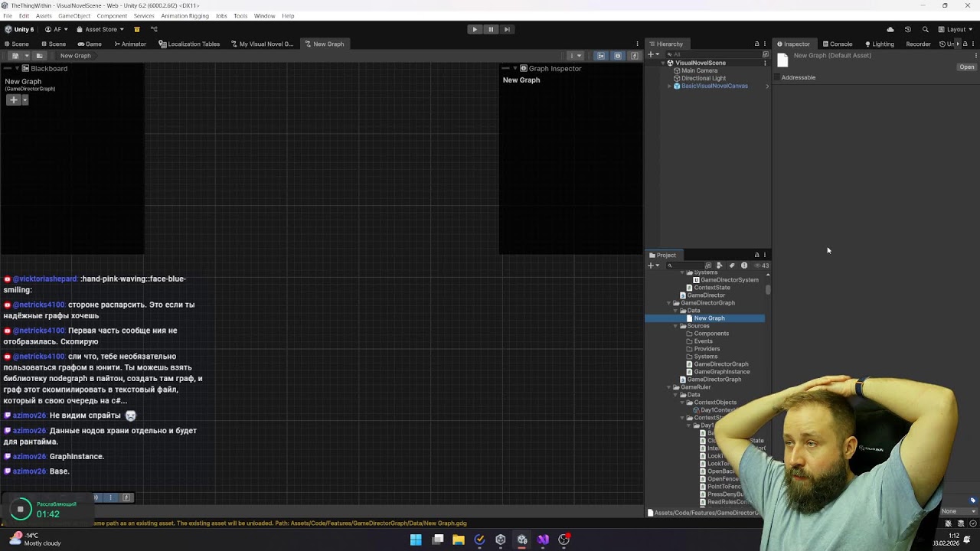Switch to the Game tab
This screenshot has width=980, height=551.
[89, 44]
